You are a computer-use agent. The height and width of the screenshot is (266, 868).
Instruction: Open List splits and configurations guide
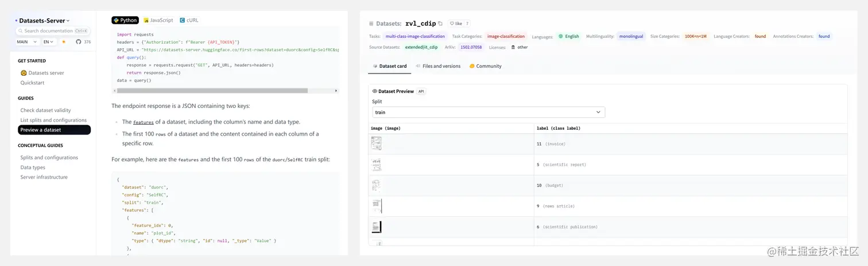[x=53, y=120]
